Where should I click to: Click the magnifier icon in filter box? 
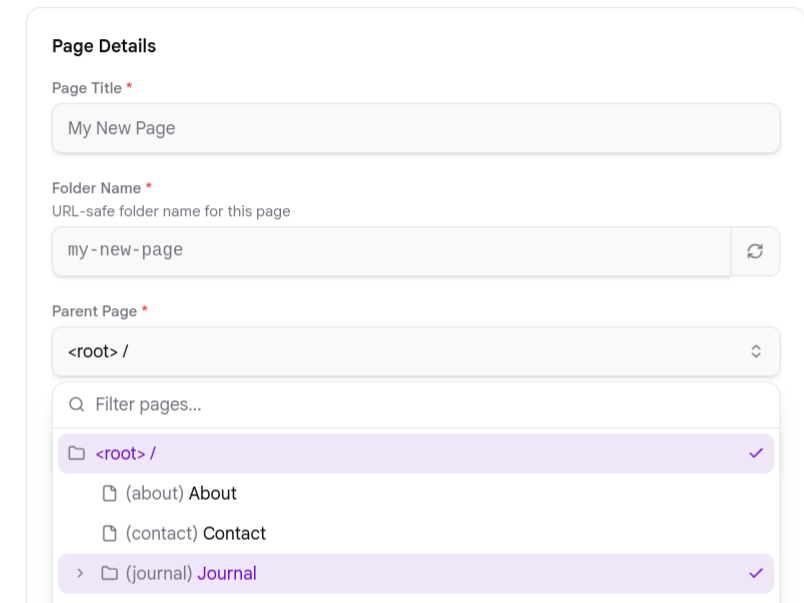pos(76,405)
